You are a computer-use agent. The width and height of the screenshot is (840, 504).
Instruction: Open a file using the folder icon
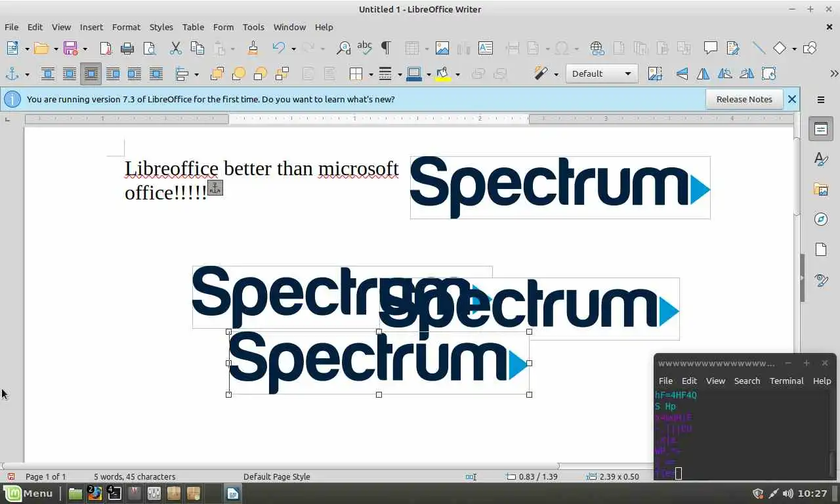pos(41,48)
